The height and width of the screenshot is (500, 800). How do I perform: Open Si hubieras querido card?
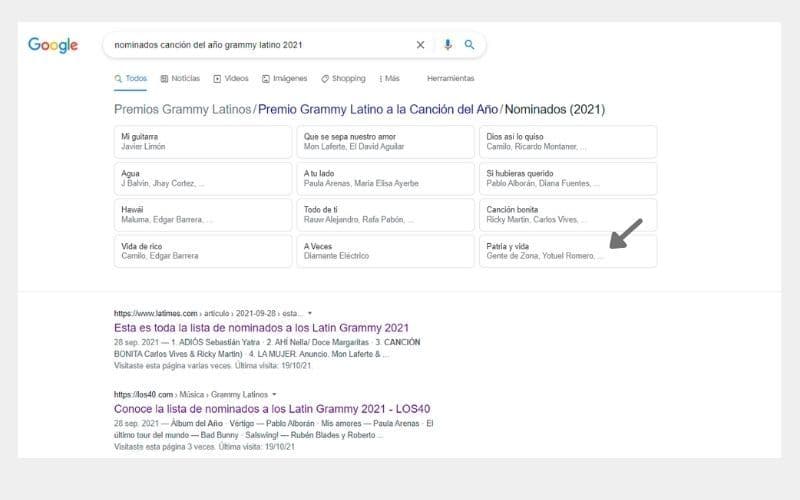tap(568, 179)
